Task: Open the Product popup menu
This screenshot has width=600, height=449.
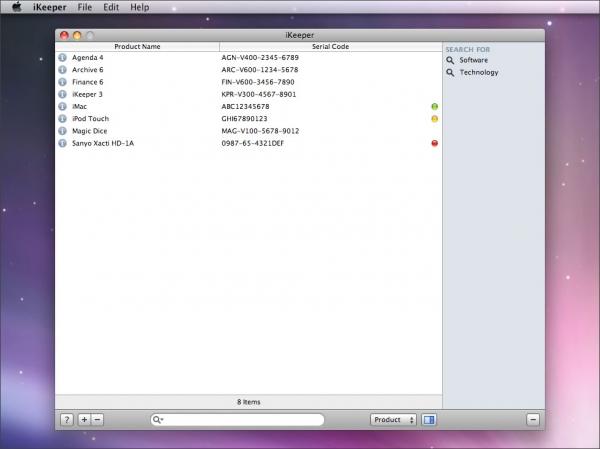Action: 393,420
